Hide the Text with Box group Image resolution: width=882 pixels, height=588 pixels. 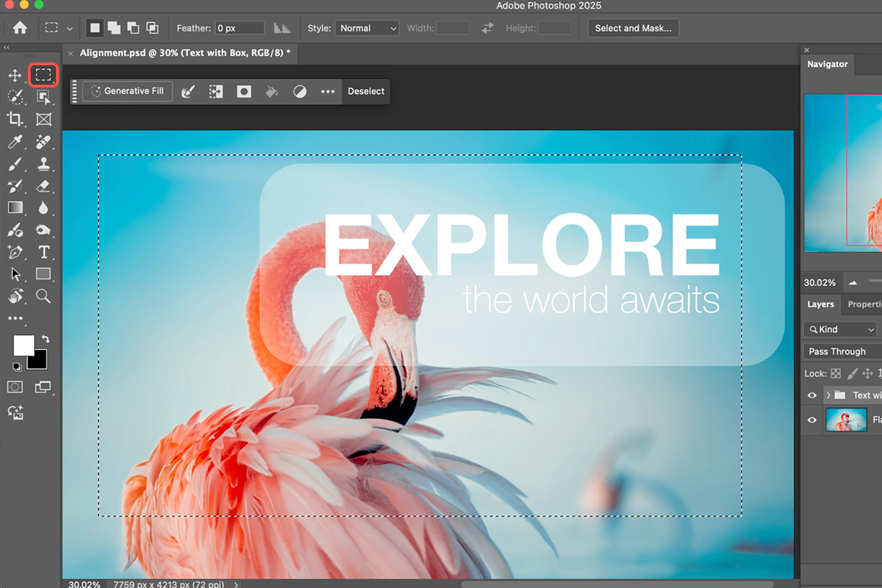click(811, 395)
